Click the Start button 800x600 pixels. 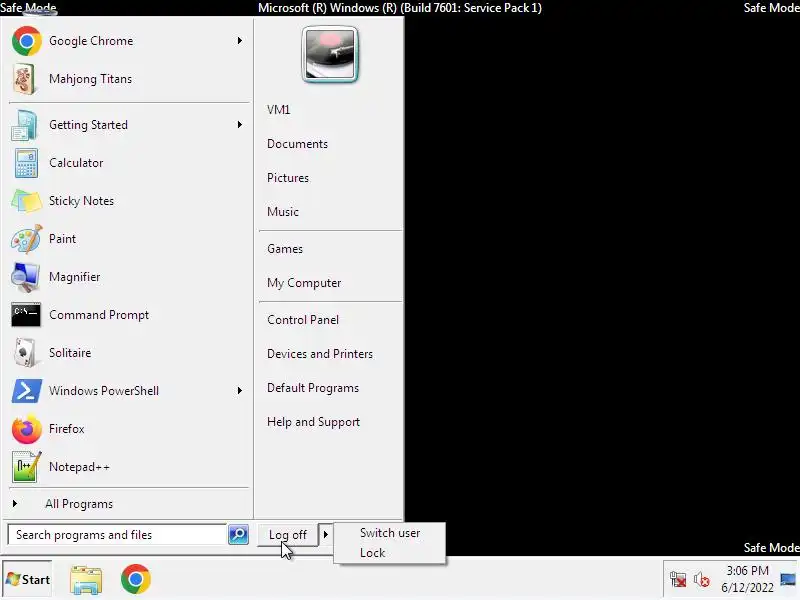(x=28, y=580)
